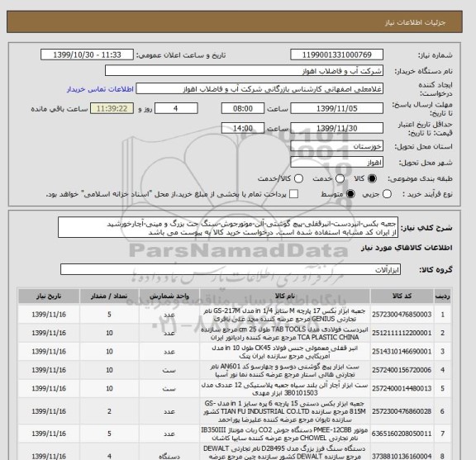This screenshot has height=460, width=476.
Task: Click quantity 4 in row 8
Action: (x=109, y=456)
